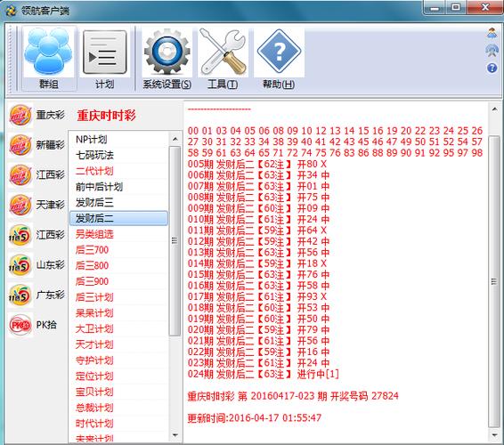
Task: Open the 工具(T) tools icon
Action: tap(223, 59)
